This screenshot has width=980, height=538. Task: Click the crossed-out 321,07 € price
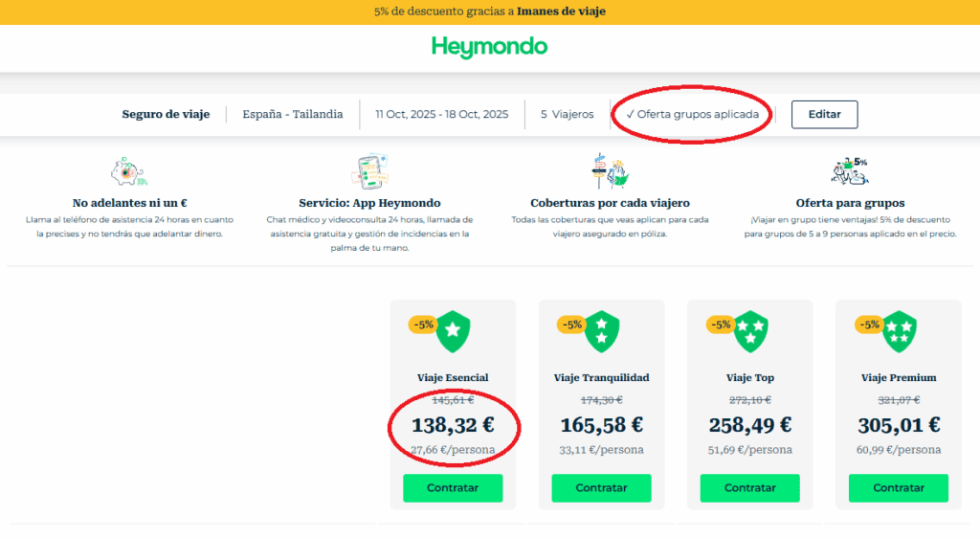[x=899, y=400]
